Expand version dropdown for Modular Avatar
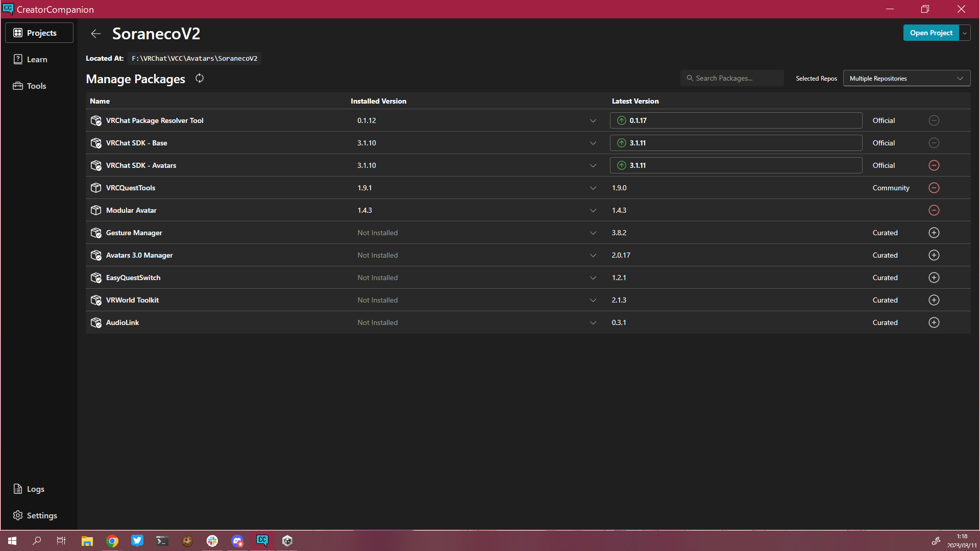980x551 pixels. (593, 211)
